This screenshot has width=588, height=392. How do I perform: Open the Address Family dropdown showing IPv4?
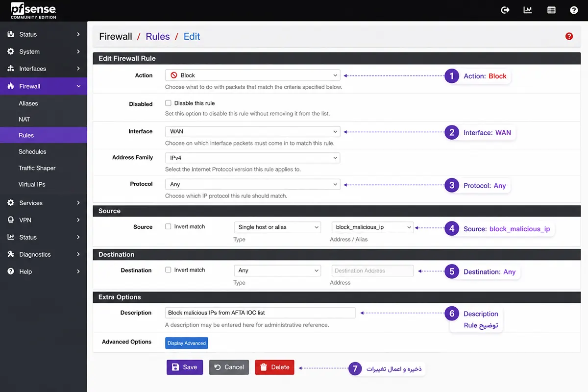[252, 158]
